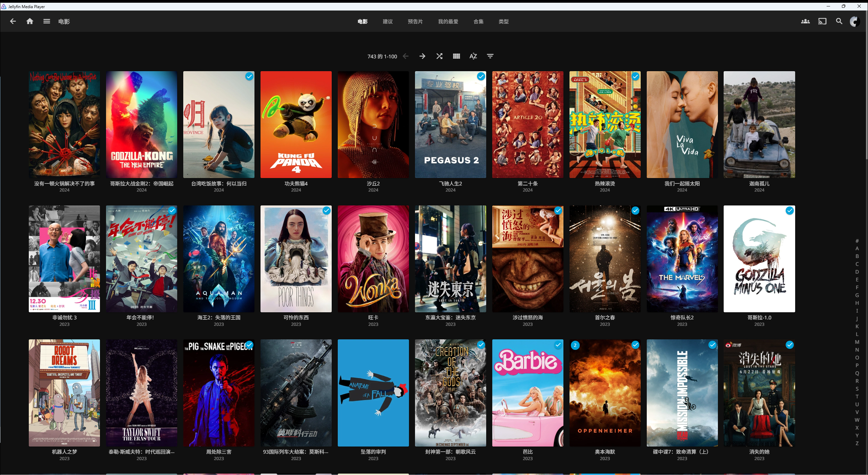This screenshot has height=475, width=868.
Task: Open the filter options dropdown
Action: click(x=490, y=56)
